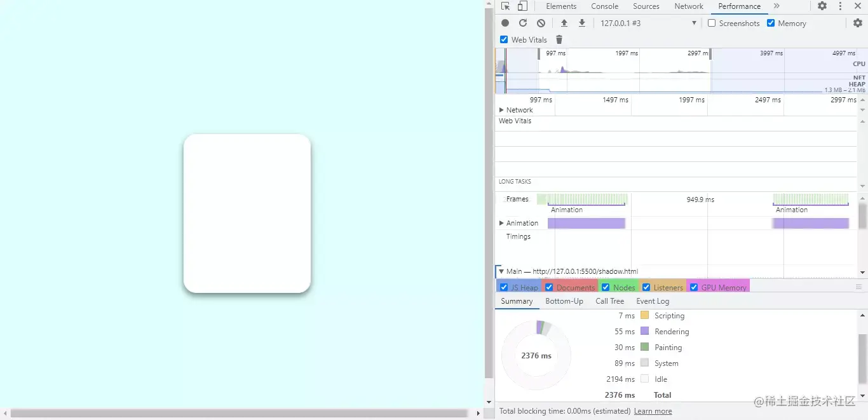Uncheck the Web Vitals checkbox
The width and height of the screenshot is (868, 420).
pos(504,39)
